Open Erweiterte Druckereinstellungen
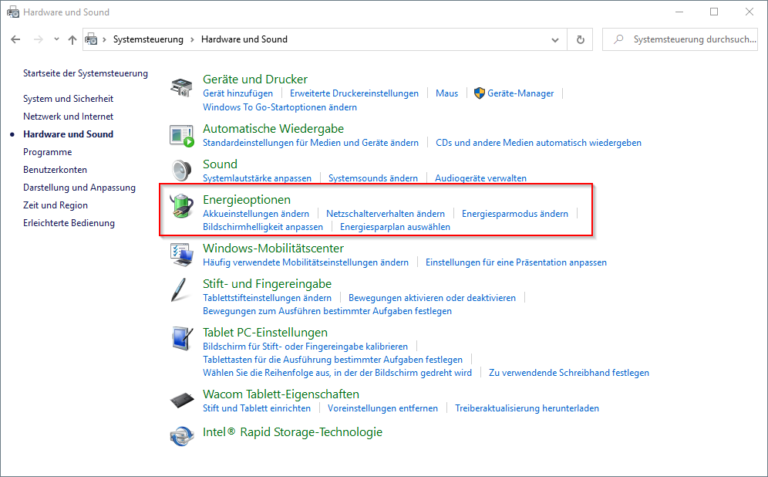 354,93
